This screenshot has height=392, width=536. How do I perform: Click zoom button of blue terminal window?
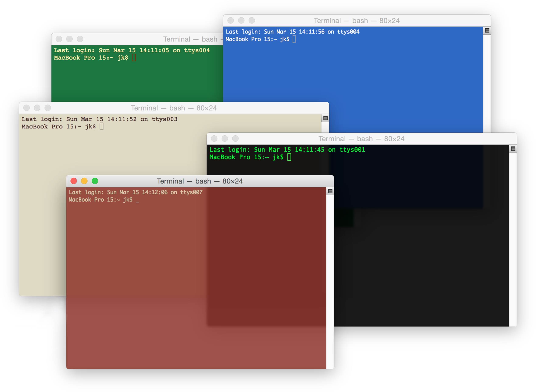point(252,20)
